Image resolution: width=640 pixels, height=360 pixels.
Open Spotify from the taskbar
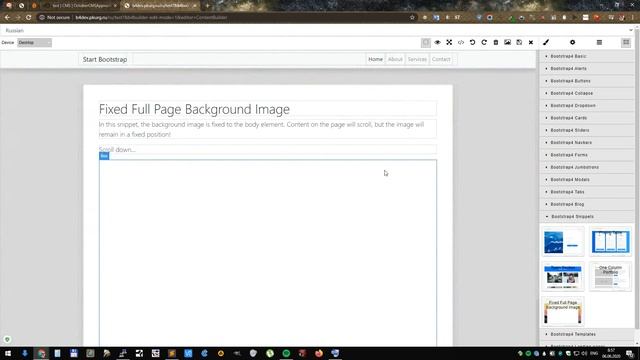point(286,353)
